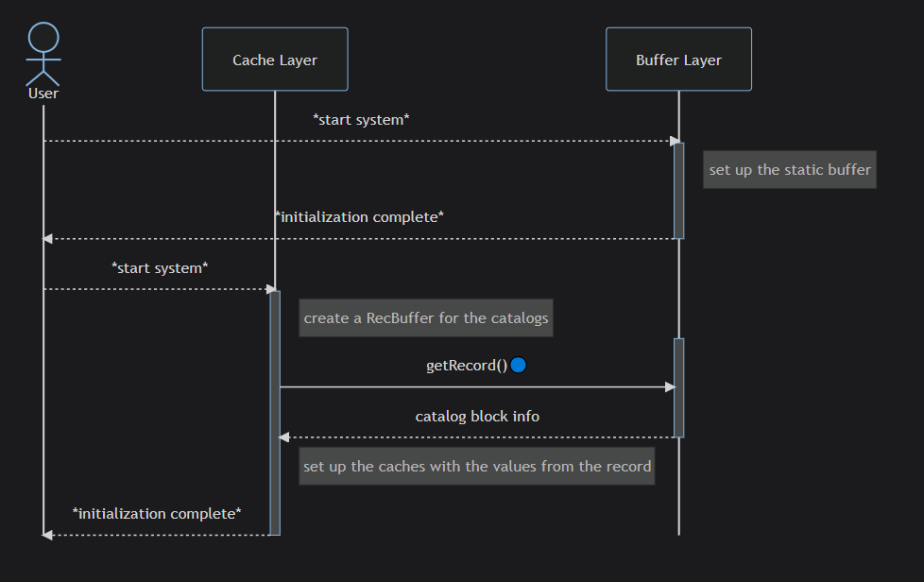Click the arrowhead of the first start system arrow

[x=676, y=141]
